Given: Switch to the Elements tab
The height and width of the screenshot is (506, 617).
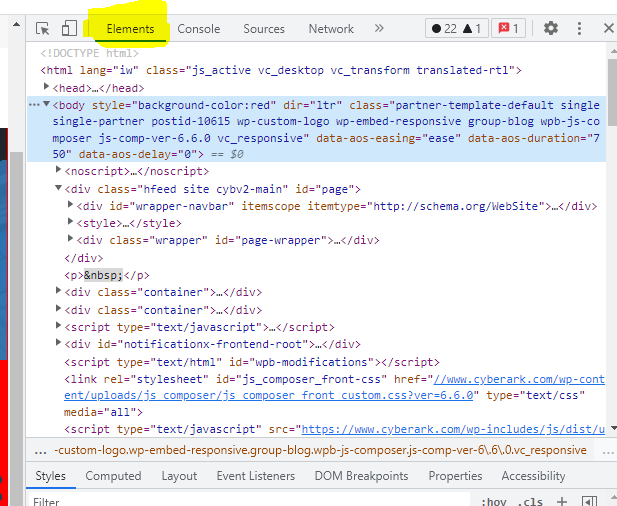Looking at the screenshot, I should [130, 29].
